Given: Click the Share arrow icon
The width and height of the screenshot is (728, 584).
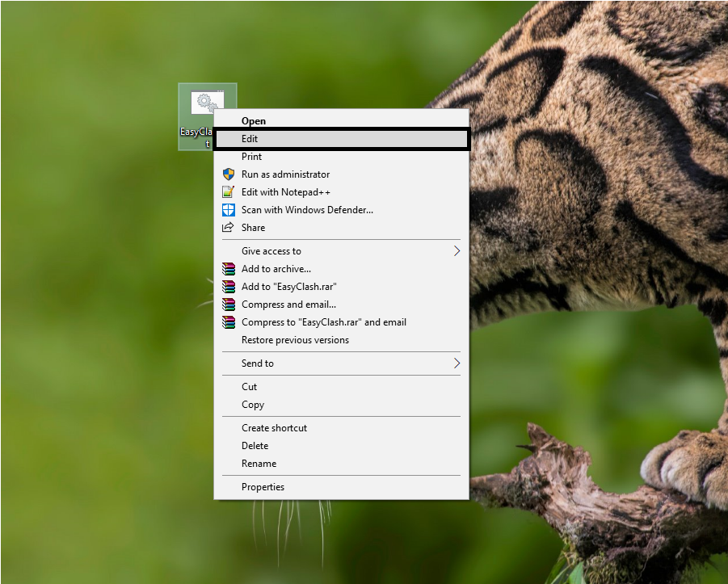Looking at the screenshot, I should [229, 227].
